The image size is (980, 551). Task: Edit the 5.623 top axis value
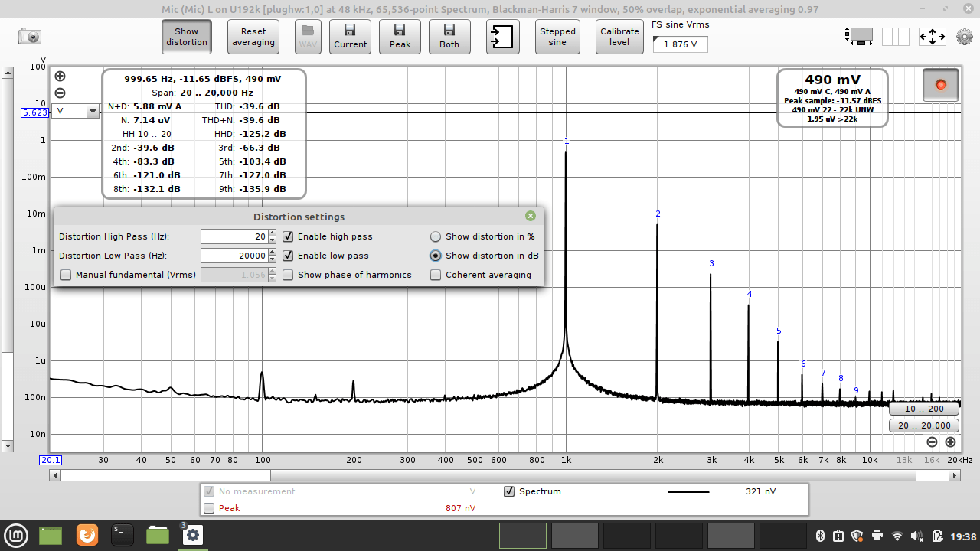[x=35, y=112]
